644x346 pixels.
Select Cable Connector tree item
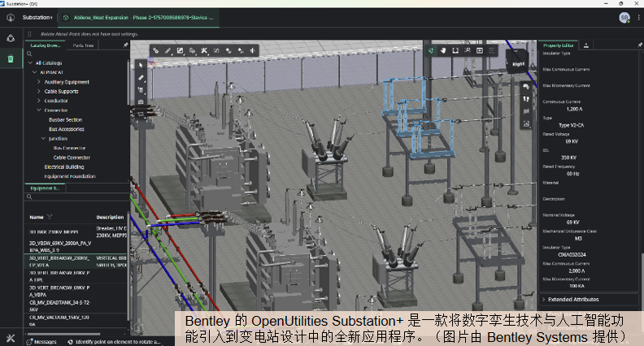(x=72, y=158)
